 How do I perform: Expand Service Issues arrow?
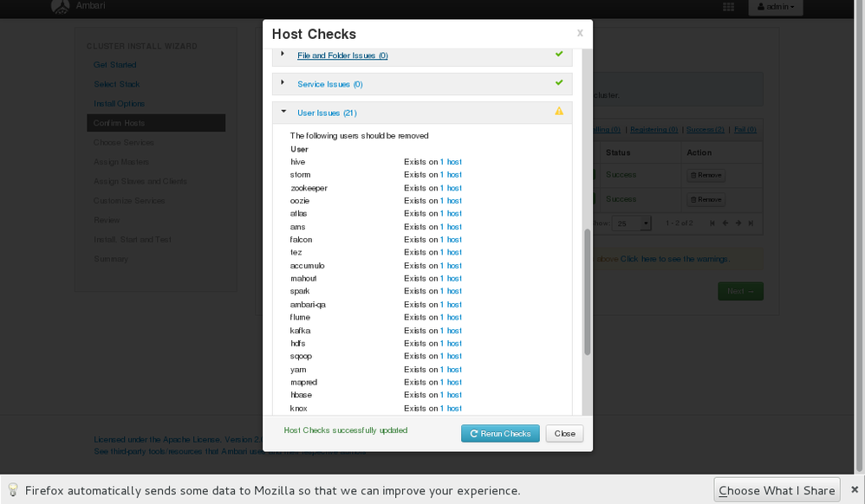283,82
